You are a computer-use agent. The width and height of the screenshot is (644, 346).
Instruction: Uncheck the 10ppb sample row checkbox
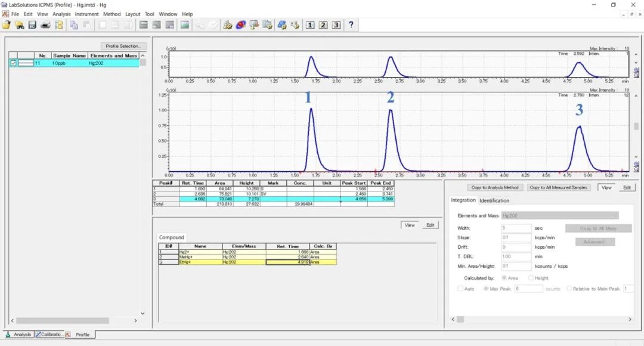pos(13,63)
